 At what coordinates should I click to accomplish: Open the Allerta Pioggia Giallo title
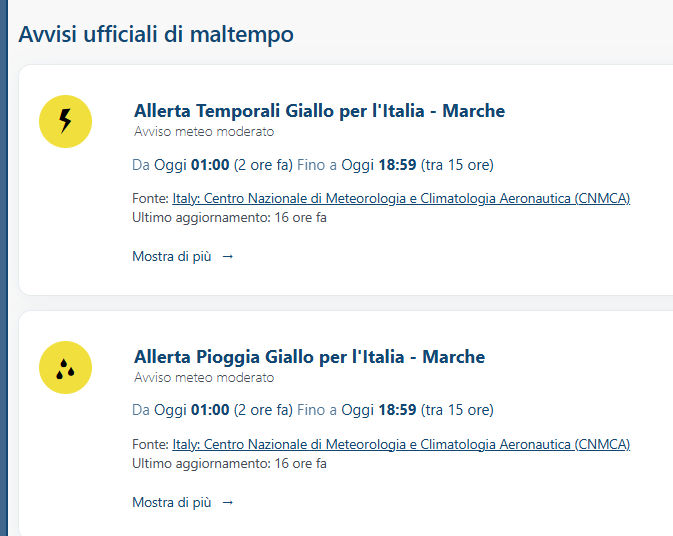[x=309, y=357]
